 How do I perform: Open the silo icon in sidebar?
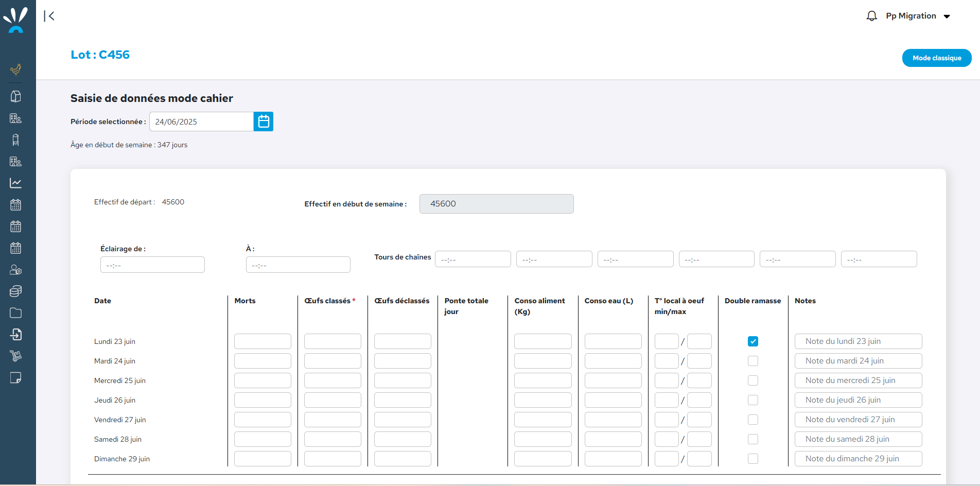pos(16,140)
